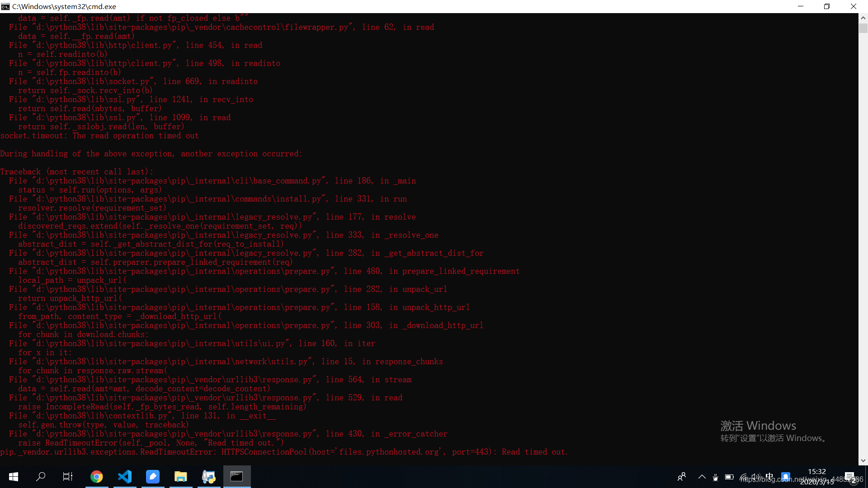Image resolution: width=868 pixels, height=488 pixels.
Task: Open blue messenger tray icon
Action: 786,476
